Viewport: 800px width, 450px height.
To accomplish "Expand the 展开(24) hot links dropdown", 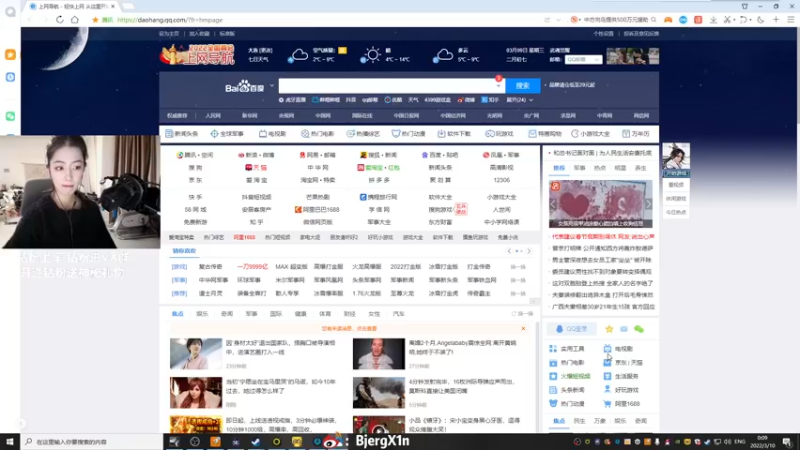I will pos(519,100).
